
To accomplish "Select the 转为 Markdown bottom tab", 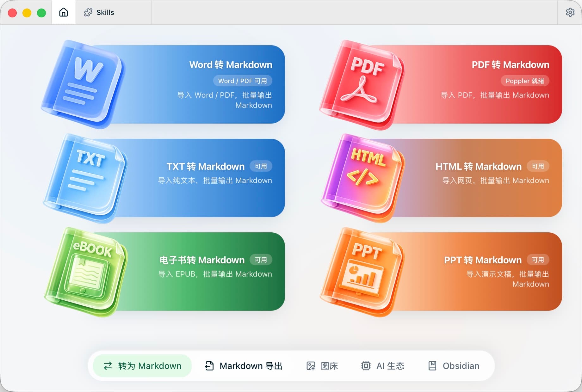I will pyautogui.click(x=142, y=366).
